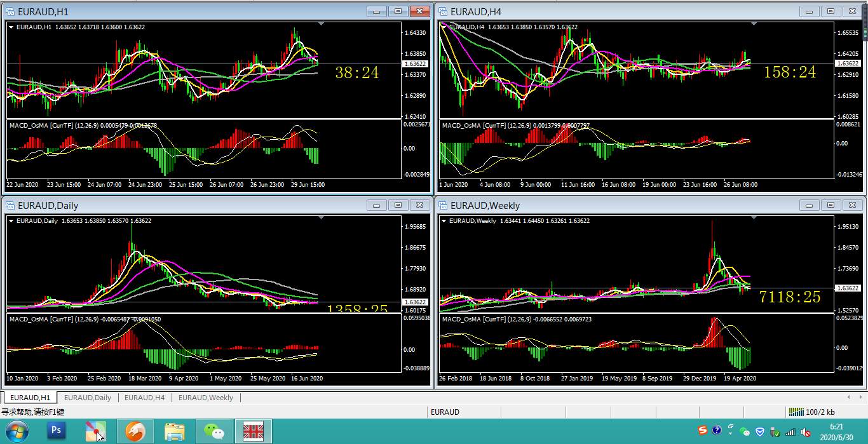Switch to the EURAUD,Daily tab

tap(87, 398)
